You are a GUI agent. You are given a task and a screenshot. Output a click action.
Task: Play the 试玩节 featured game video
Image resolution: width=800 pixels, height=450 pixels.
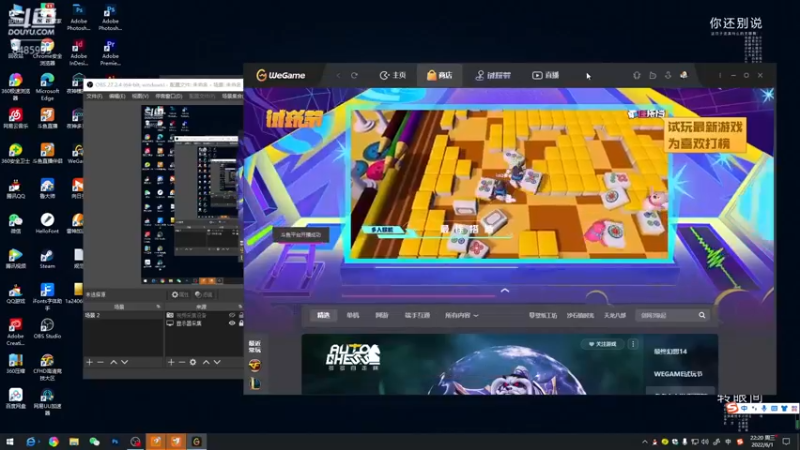(x=509, y=184)
